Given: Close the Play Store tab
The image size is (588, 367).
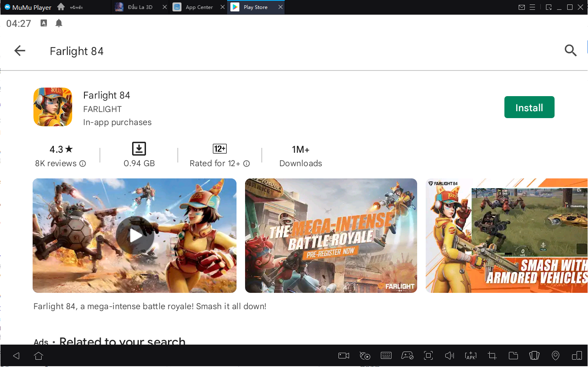Looking at the screenshot, I should coord(281,7).
